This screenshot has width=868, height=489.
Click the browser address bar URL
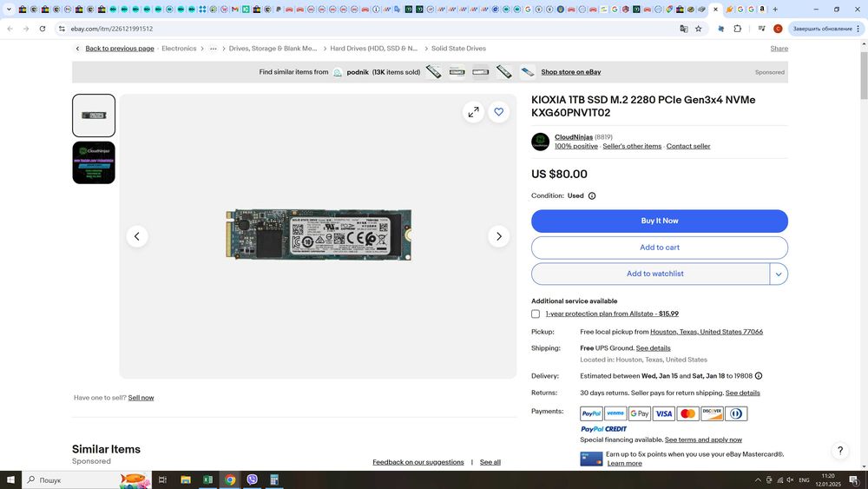point(112,29)
